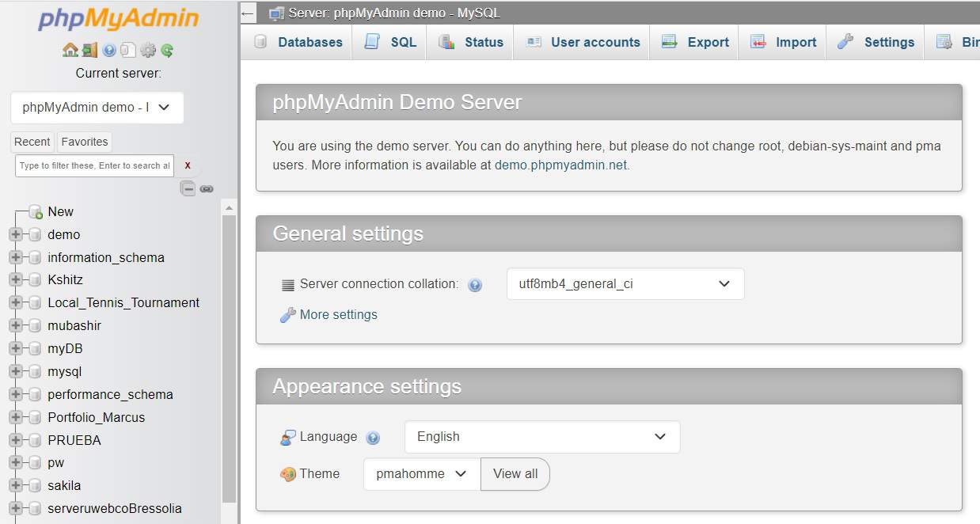
Task: Click the database filter text field
Action: [x=94, y=165]
